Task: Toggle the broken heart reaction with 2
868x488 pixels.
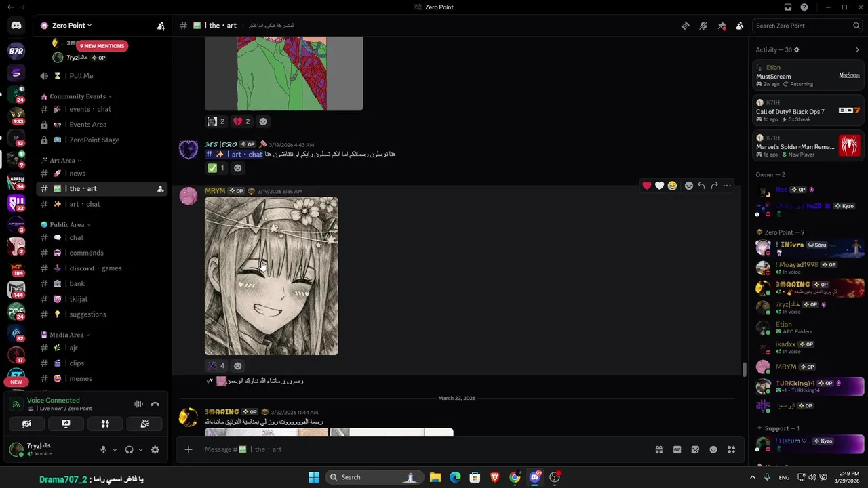Action: point(242,121)
